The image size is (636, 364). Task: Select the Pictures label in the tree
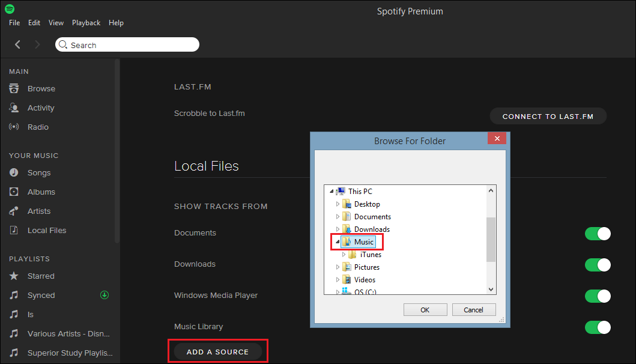(x=367, y=267)
